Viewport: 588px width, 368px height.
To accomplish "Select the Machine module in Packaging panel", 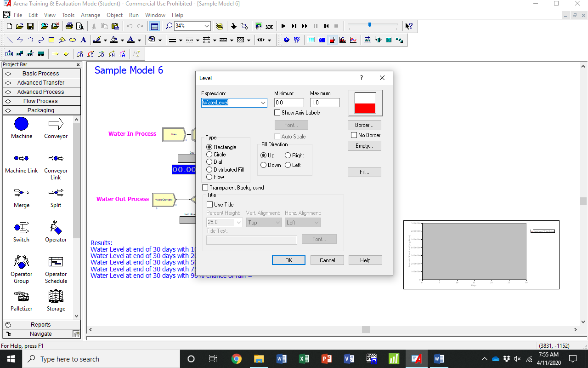I will (x=22, y=128).
